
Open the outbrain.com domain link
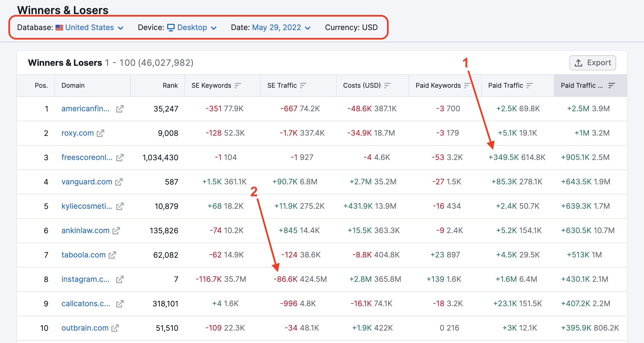pos(85,328)
